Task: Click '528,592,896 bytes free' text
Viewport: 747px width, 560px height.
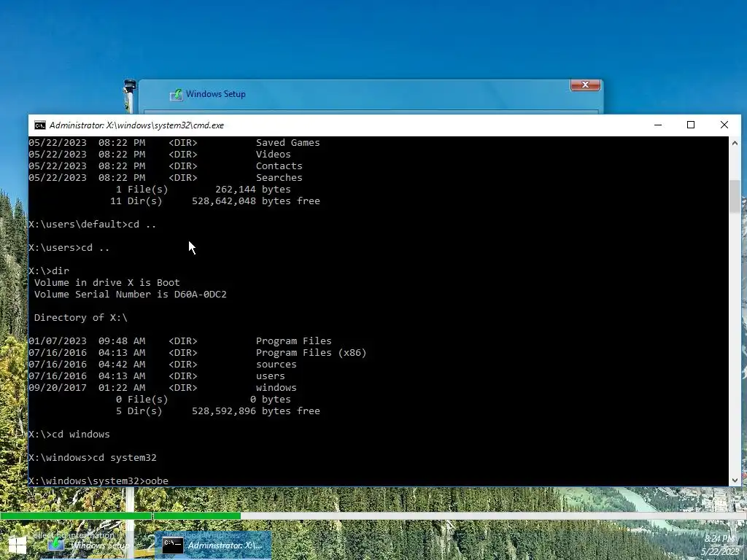Action: coord(256,411)
